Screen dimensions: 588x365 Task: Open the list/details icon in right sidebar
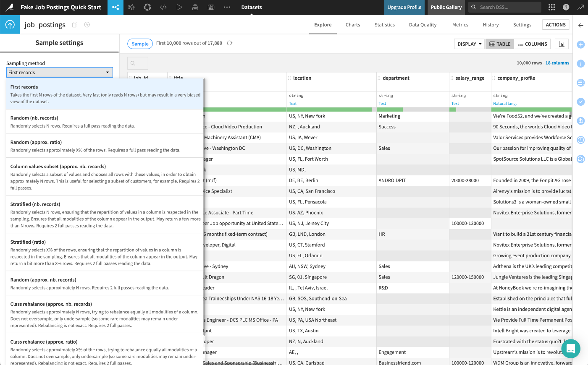pos(581,83)
